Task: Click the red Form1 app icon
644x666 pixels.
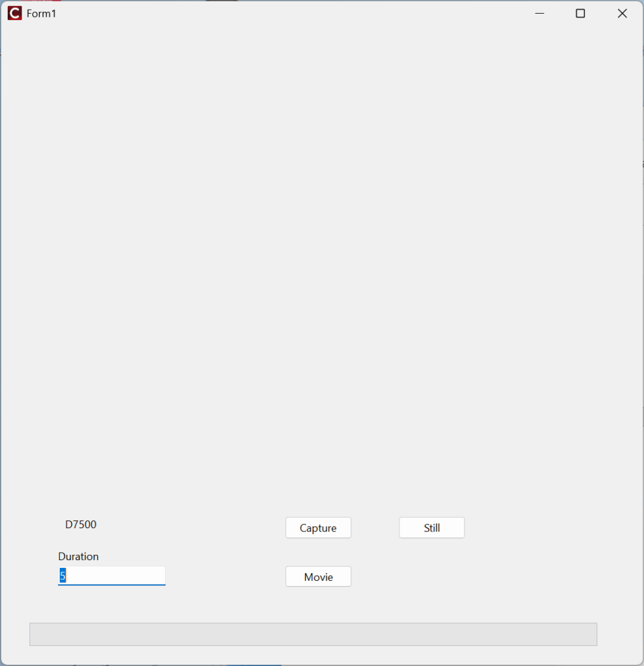Action: (14, 13)
